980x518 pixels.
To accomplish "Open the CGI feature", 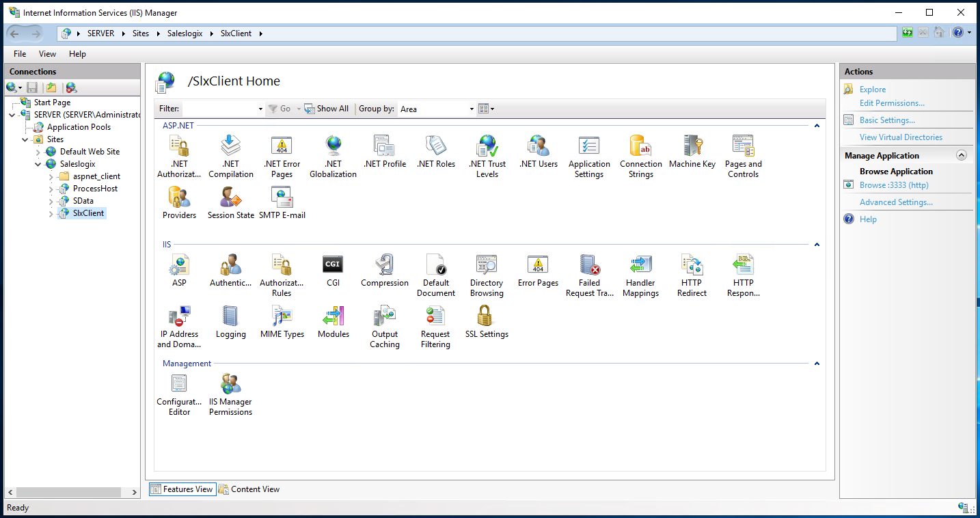I will pyautogui.click(x=333, y=271).
